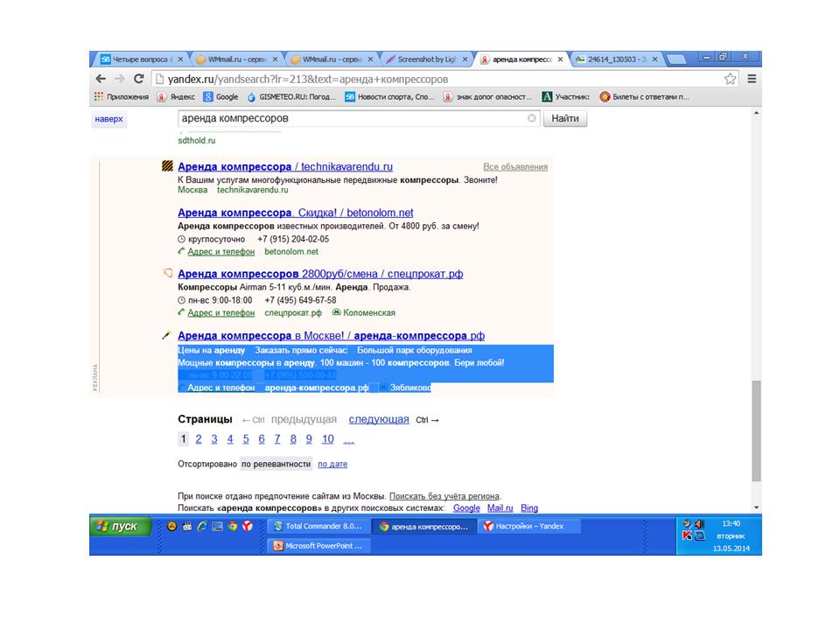Select the аренда компрессоров tab
Screen dimensions: 840x630
pyautogui.click(x=520, y=59)
